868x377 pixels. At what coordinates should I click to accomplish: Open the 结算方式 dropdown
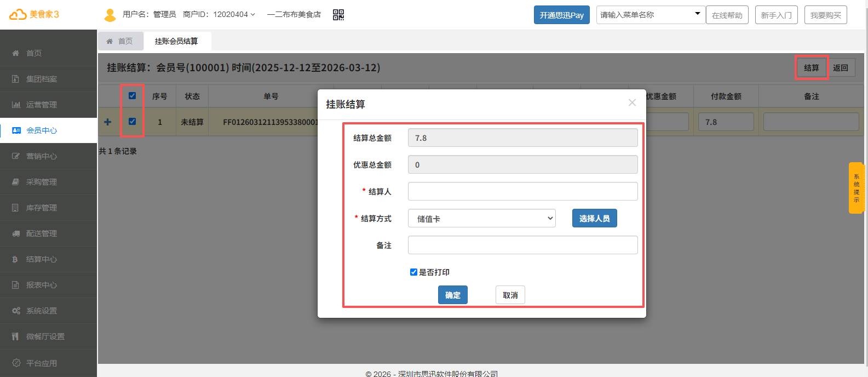(481, 219)
